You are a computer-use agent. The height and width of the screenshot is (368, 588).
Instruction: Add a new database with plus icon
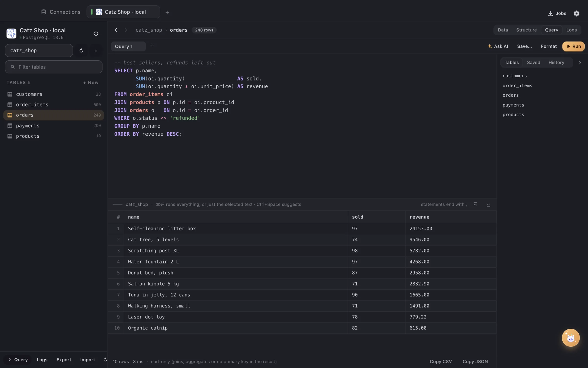(x=96, y=51)
